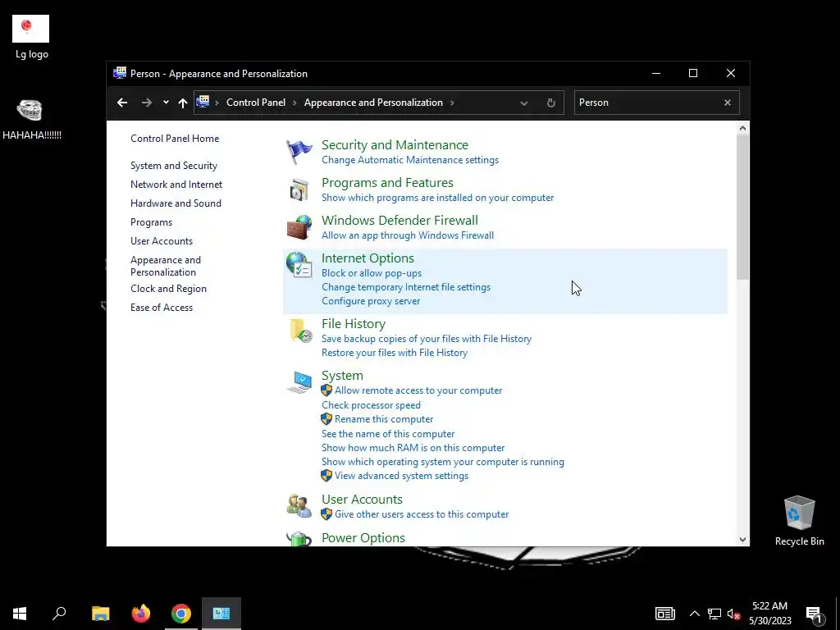
Task: Click Check processor speed link
Action: click(371, 405)
